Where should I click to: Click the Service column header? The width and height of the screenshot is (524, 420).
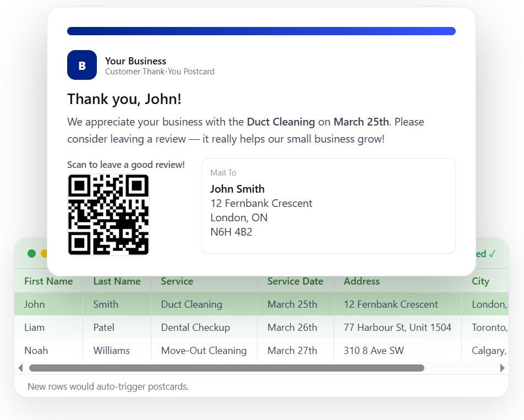[x=177, y=281]
